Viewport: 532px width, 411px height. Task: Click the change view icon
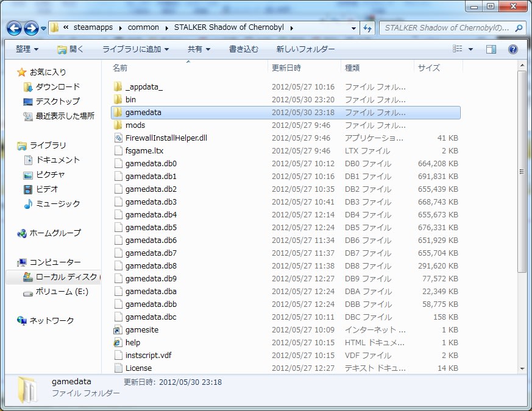click(458, 49)
